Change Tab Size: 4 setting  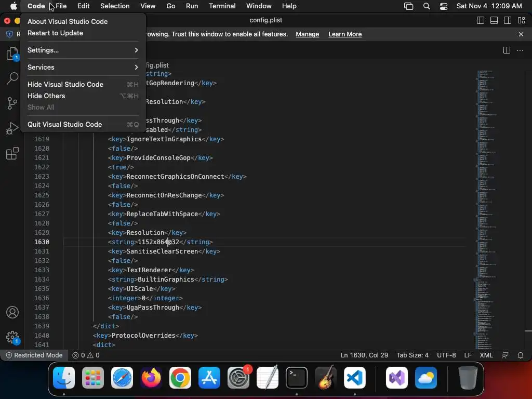coord(413,355)
